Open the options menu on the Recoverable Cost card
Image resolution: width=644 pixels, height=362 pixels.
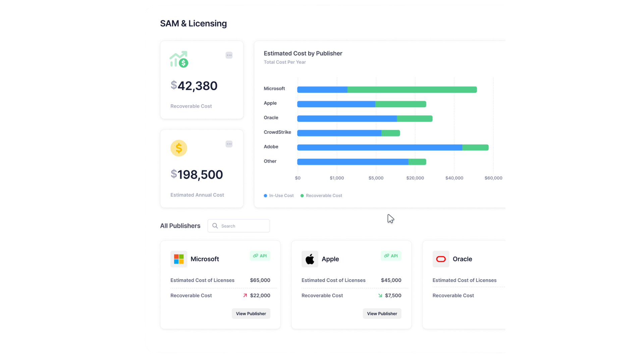click(229, 55)
